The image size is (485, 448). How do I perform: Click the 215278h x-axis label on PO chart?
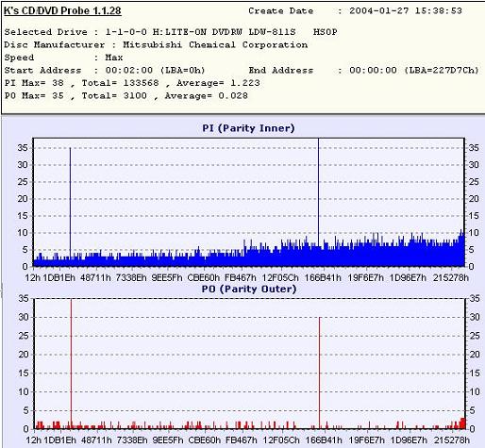pos(452,440)
